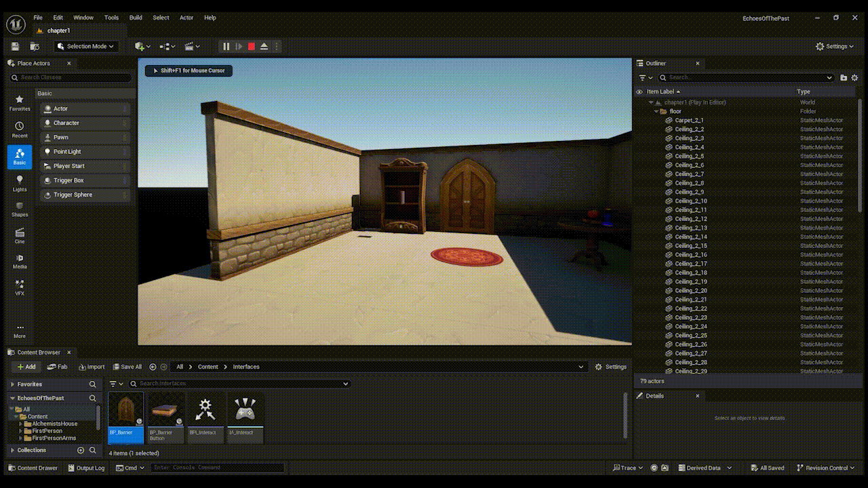This screenshot has width=868, height=488.
Task: Switch to the Details tab
Action: pyautogui.click(x=654, y=396)
